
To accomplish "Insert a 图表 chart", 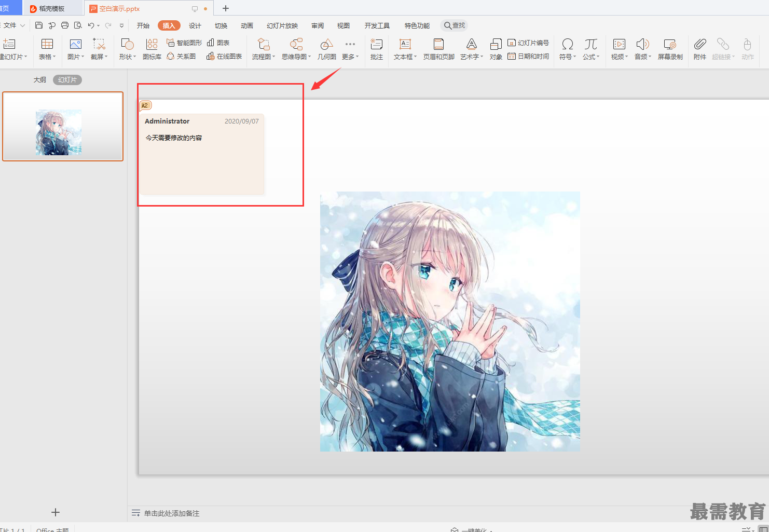I will coord(218,43).
